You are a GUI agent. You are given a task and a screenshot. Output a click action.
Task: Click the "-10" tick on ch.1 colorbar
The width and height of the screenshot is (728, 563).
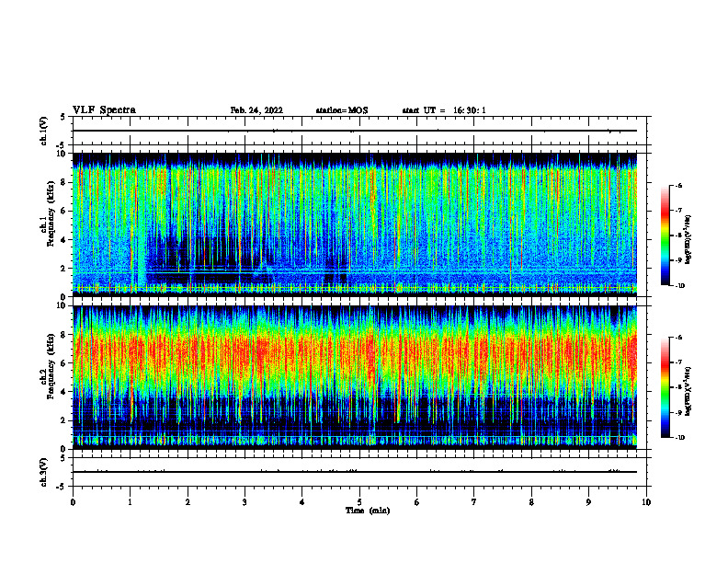point(680,286)
